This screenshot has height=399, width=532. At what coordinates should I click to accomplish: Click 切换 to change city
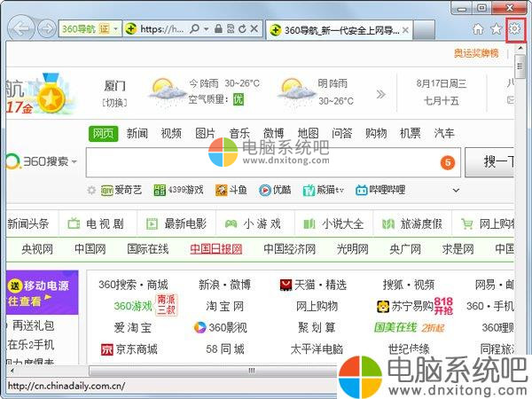(x=114, y=102)
